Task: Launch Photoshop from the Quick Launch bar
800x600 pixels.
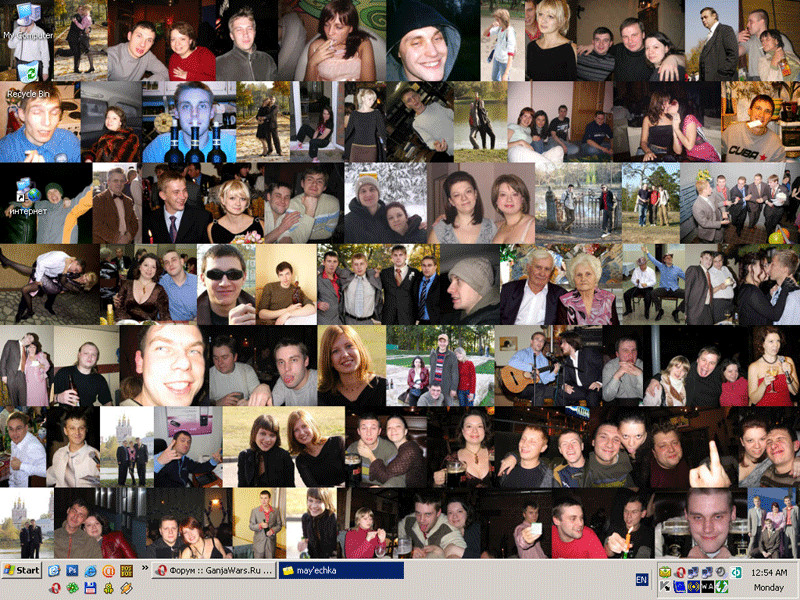Action: point(72,570)
